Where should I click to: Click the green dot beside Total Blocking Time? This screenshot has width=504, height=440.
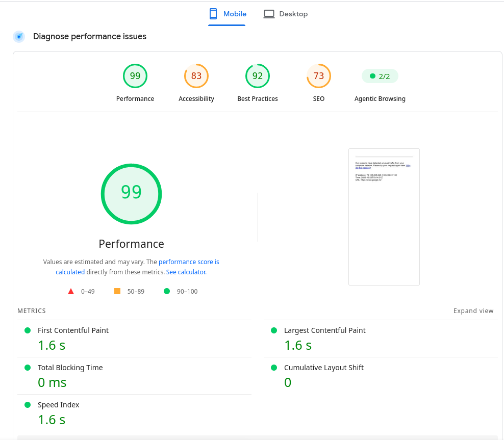pyautogui.click(x=28, y=368)
